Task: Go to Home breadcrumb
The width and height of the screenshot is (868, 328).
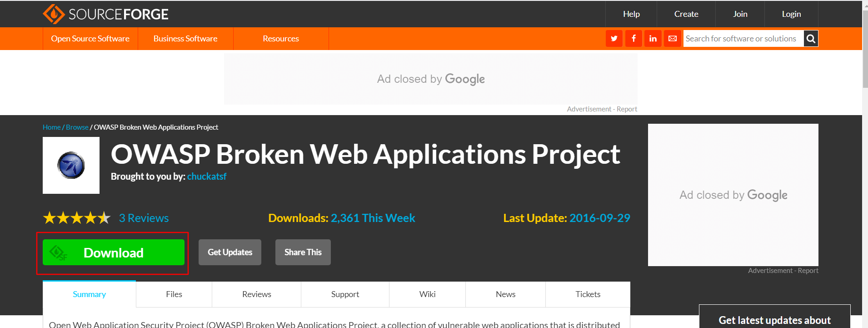Action: point(52,127)
